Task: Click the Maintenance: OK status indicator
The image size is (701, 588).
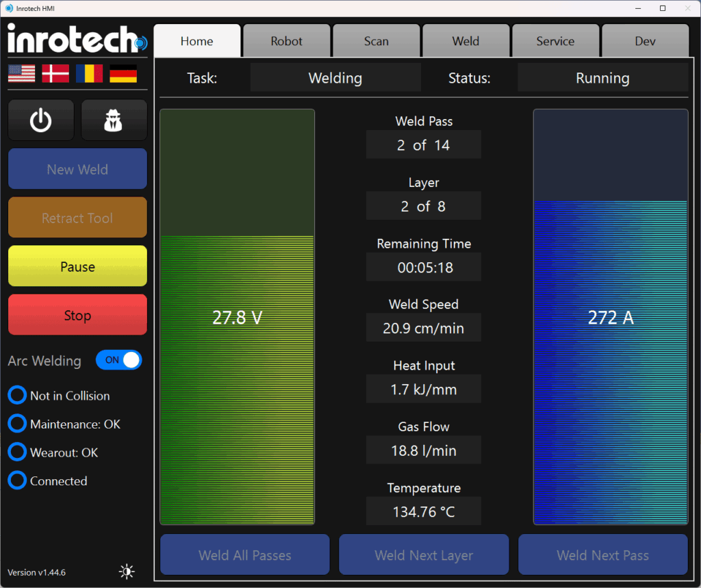Action: pyautogui.click(x=17, y=424)
